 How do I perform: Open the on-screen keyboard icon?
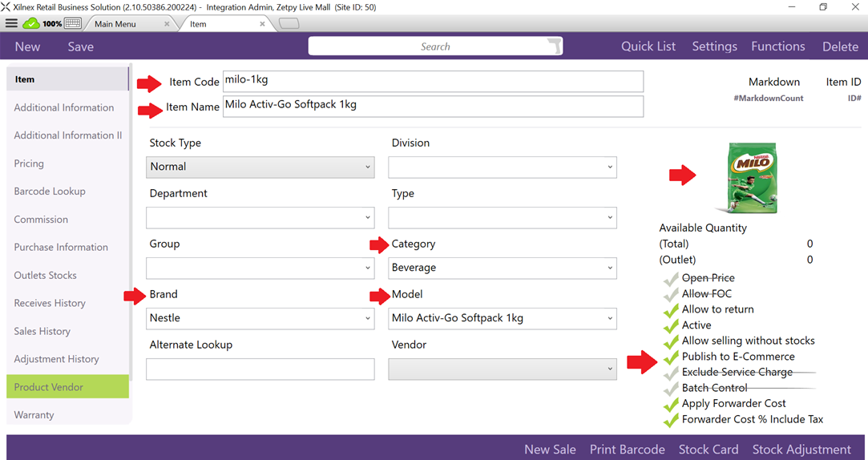[73, 23]
